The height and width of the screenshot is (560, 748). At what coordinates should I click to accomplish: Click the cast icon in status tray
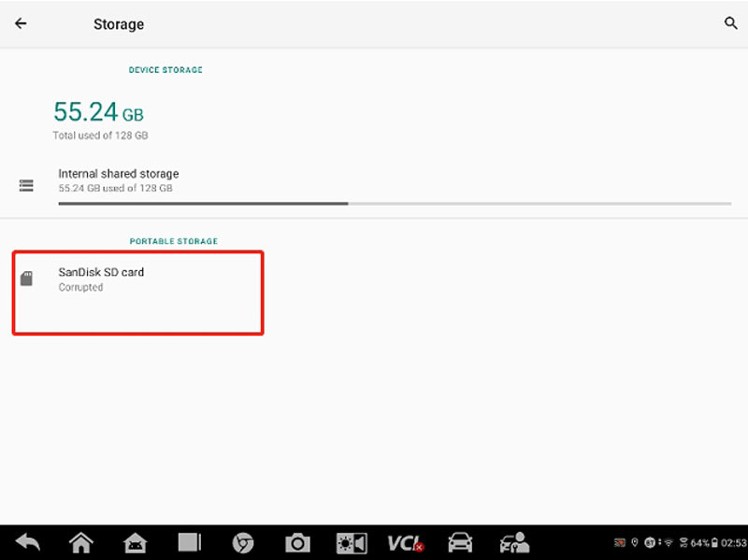[620, 542]
